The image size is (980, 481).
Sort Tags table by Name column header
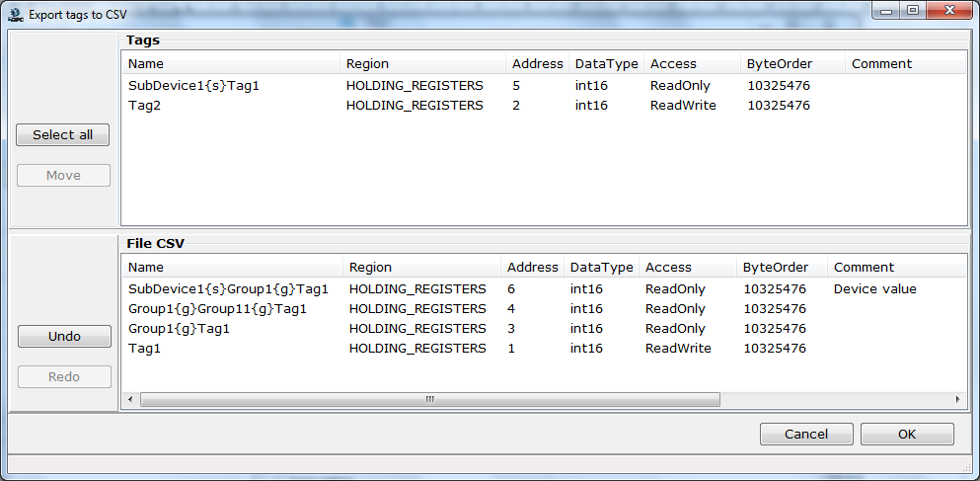pyautogui.click(x=231, y=64)
